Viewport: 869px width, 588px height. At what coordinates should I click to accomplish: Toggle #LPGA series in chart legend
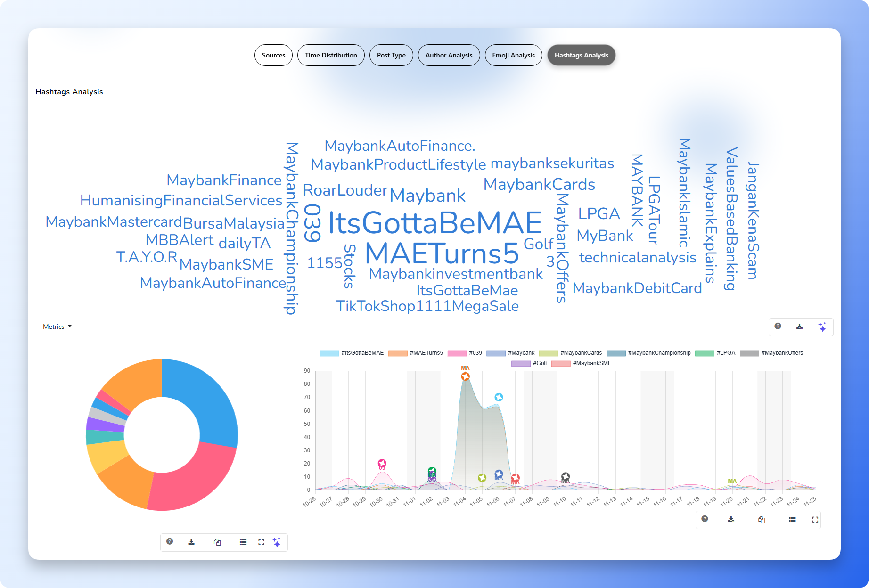[x=715, y=353]
